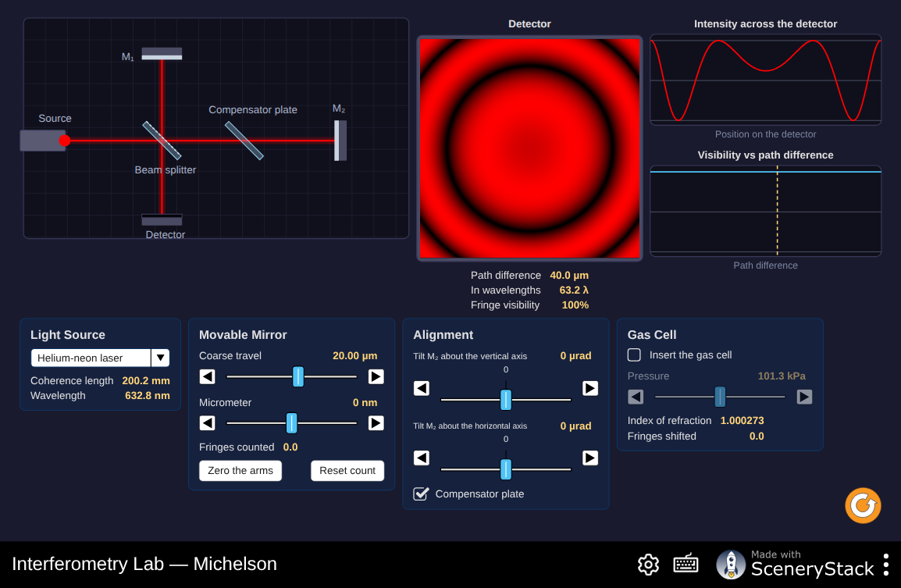901x588 pixels.
Task: Click the Wavelength 632.8 nm value
Action: [147, 395]
